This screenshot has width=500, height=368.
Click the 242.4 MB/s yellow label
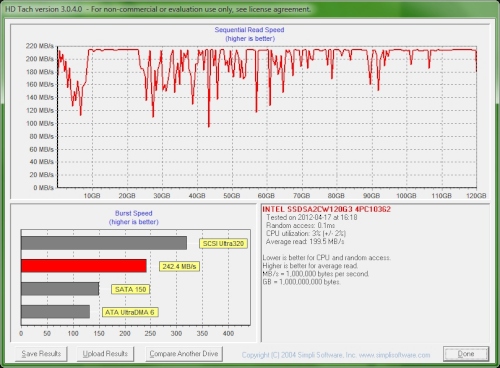[179, 266]
